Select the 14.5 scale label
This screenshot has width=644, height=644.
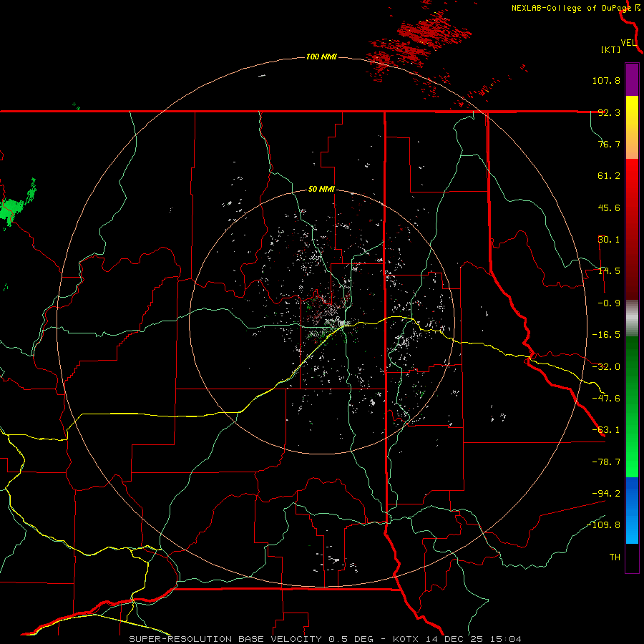tap(609, 271)
